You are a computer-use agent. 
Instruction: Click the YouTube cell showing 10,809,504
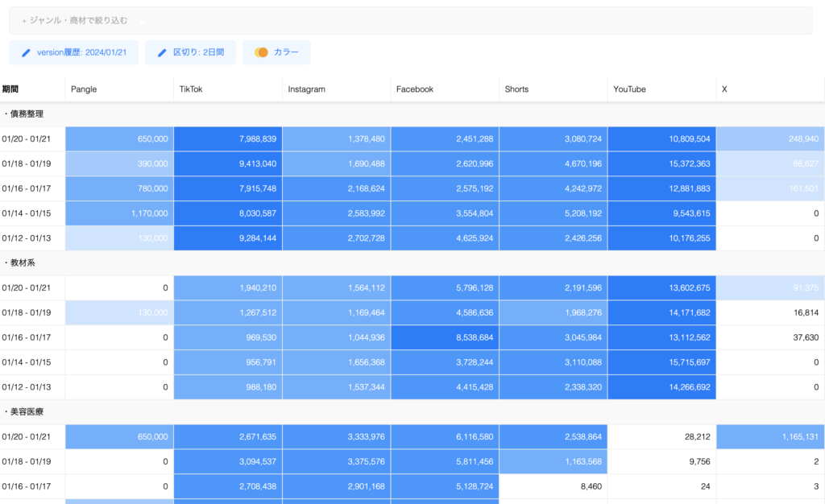click(661, 139)
